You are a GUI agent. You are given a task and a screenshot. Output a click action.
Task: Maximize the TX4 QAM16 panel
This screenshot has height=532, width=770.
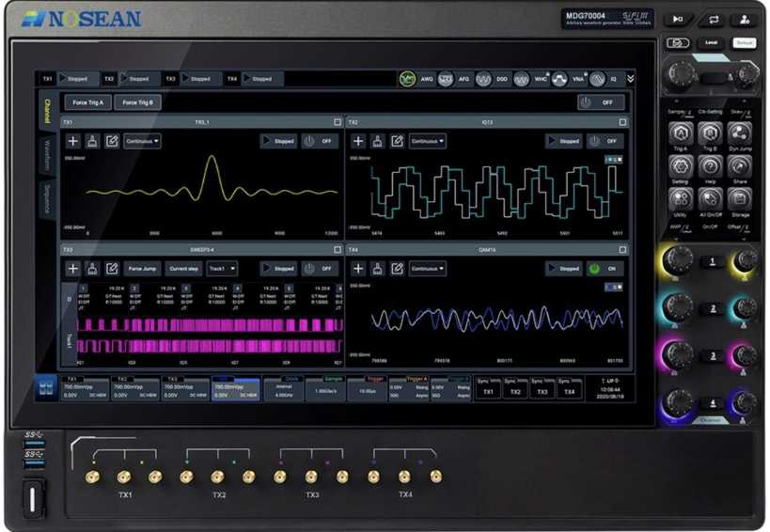(622, 249)
